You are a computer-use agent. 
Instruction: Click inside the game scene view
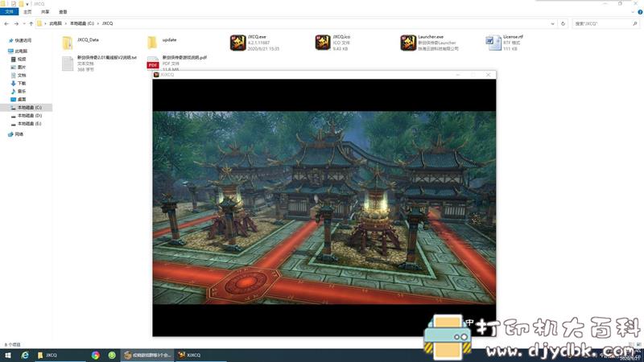point(324,208)
